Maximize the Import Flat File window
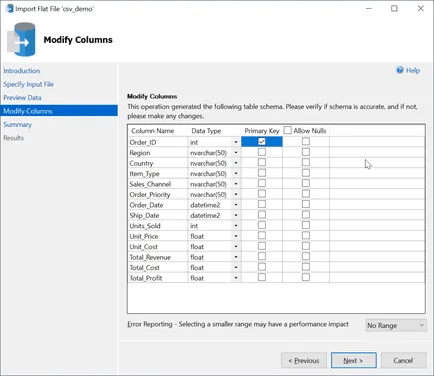The width and height of the screenshot is (434, 376). click(x=394, y=9)
